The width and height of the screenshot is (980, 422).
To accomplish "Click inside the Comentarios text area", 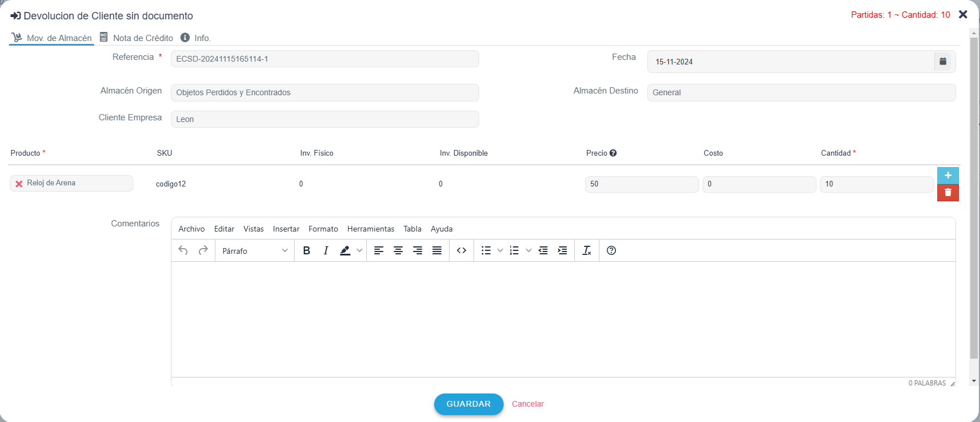I will coord(563,319).
